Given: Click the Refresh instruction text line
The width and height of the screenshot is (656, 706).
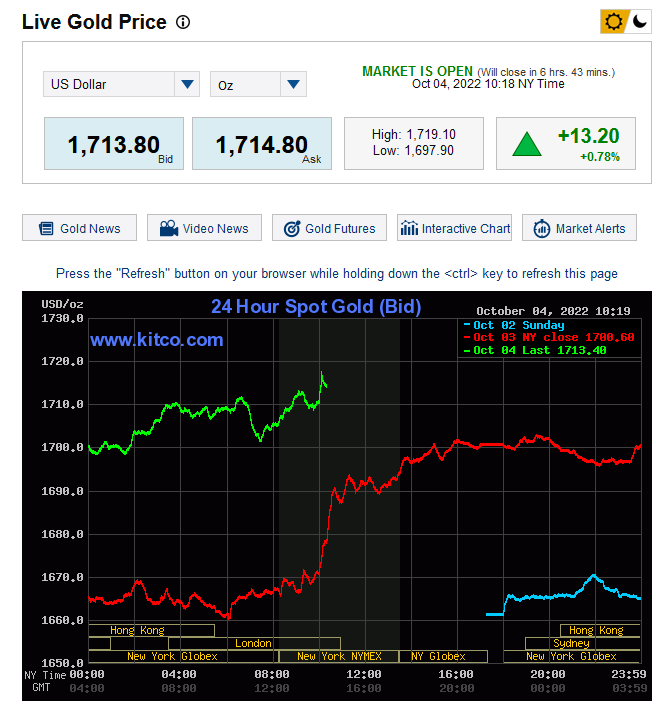Looking at the screenshot, I should (337, 273).
